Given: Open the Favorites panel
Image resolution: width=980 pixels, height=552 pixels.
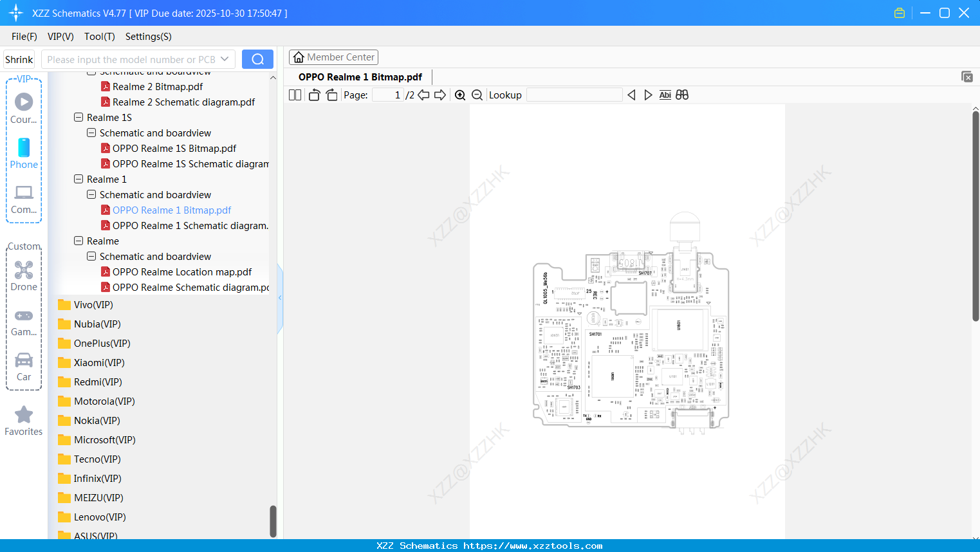Looking at the screenshot, I should pos(23,421).
